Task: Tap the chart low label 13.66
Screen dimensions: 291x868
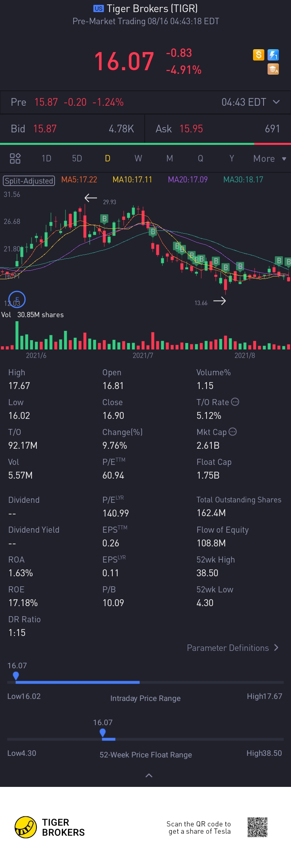Action: [x=201, y=303]
